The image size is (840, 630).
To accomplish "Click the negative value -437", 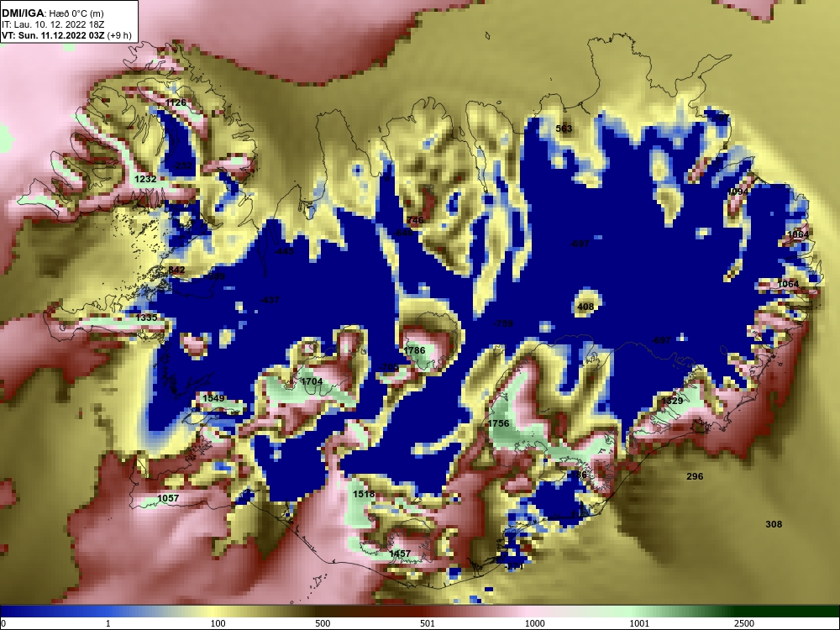I will 270,300.
